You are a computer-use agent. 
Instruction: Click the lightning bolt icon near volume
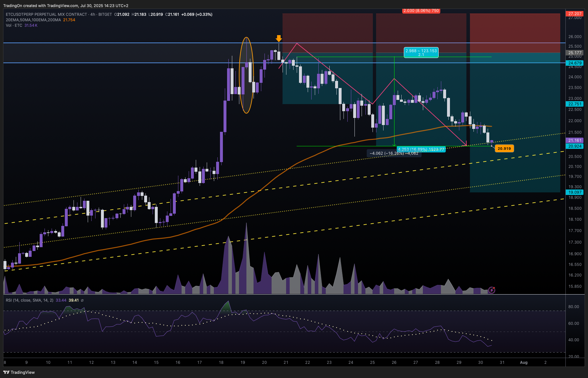[x=492, y=290]
